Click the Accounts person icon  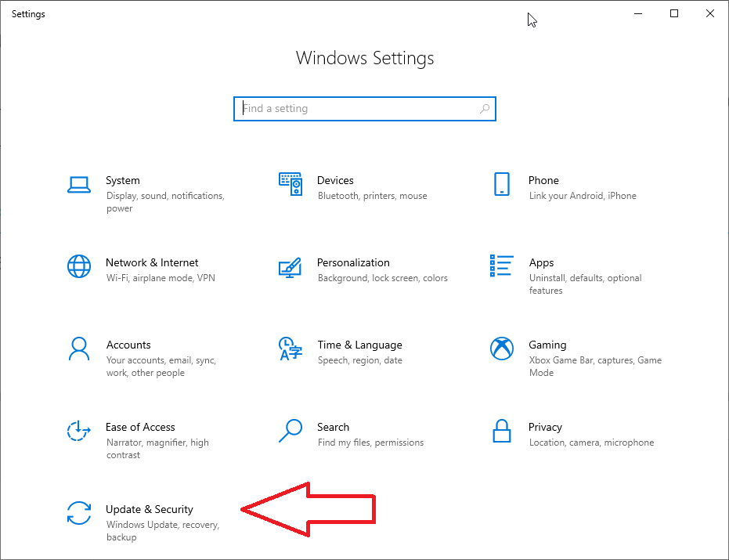(x=79, y=349)
